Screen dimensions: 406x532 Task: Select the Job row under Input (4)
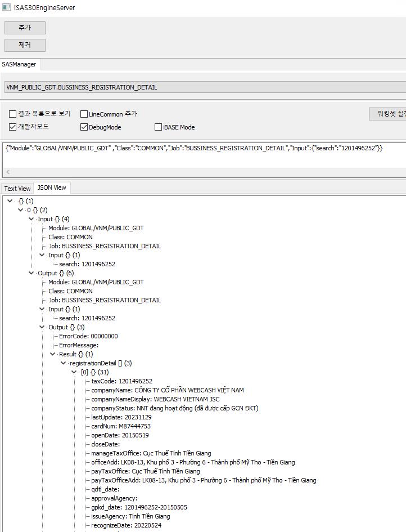(x=105, y=246)
